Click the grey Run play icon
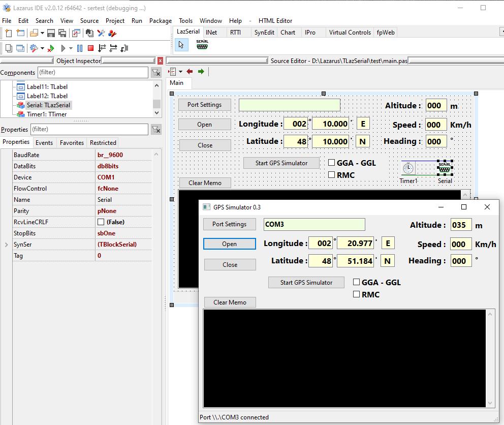 click(64, 48)
